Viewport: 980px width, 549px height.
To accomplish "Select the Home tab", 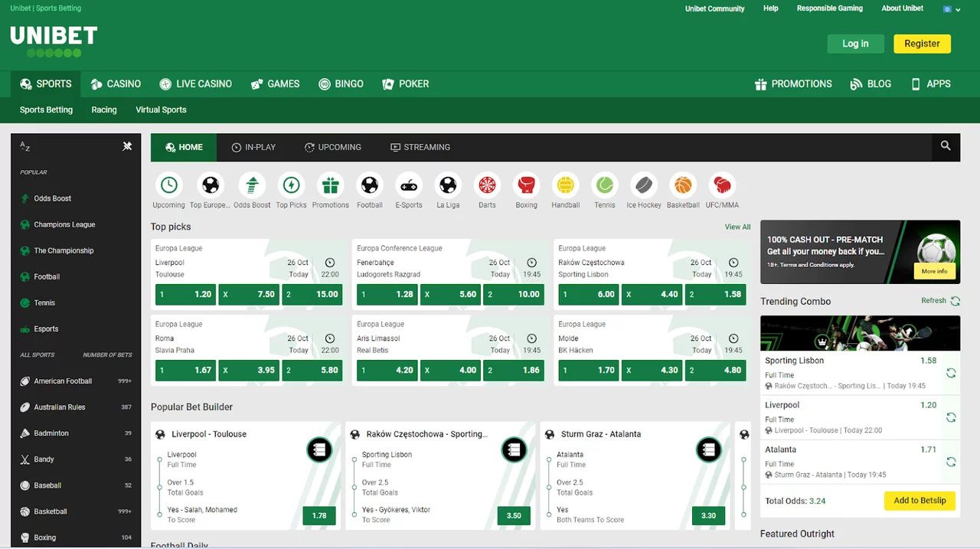I will pos(184,147).
